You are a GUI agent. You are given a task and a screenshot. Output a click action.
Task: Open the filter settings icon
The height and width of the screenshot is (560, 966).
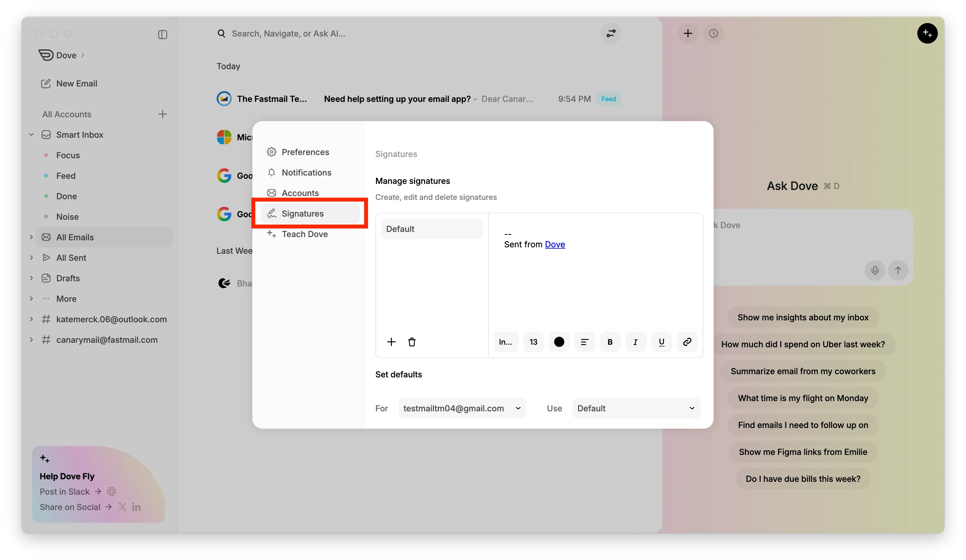pos(611,34)
